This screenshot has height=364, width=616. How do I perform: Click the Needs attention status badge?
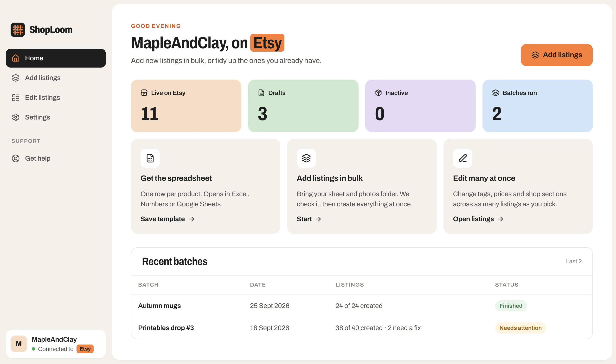click(520, 328)
